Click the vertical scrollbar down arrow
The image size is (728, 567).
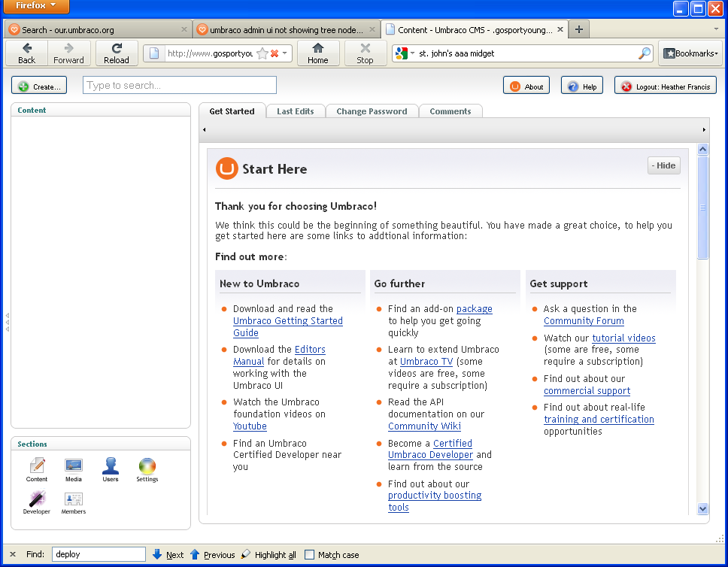(x=703, y=508)
